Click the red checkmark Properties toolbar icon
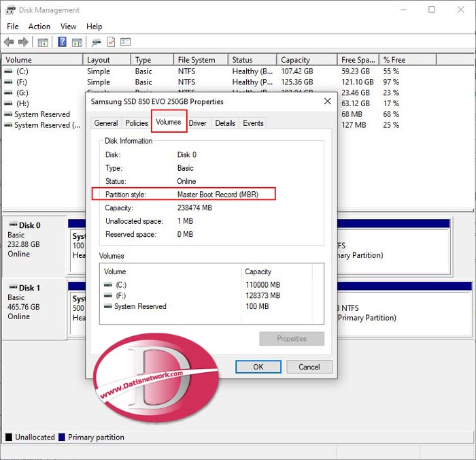This screenshot has width=476, height=460. [111, 42]
